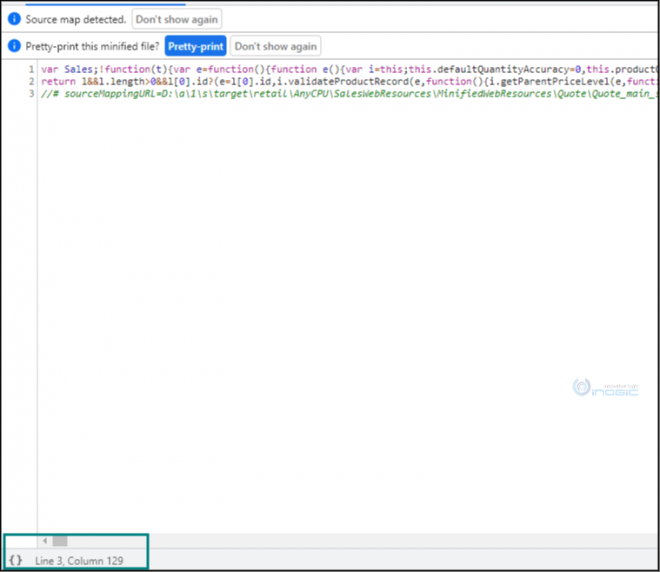Click line number 1 in the gutter
This screenshot has height=572, width=660.
(31, 69)
